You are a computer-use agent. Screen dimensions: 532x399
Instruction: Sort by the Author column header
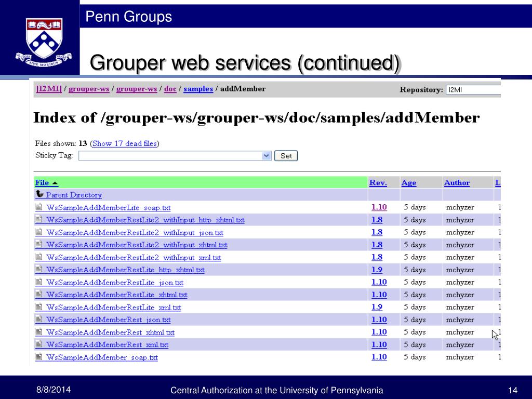pyautogui.click(x=457, y=183)
